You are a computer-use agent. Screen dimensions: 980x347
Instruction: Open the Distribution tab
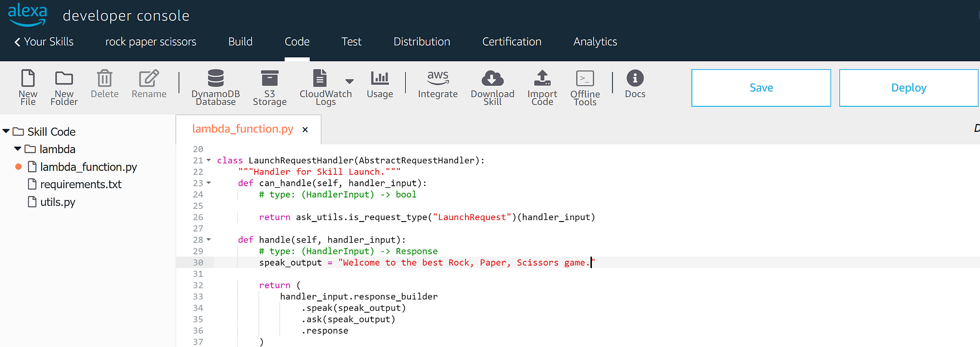pos(422,42)
